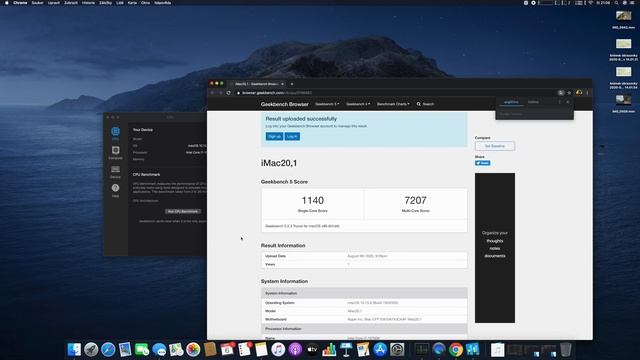The image size is (640, 360).
Task: Click the Wi-Fi icon in the menu bar
Action: click(590, 3)
